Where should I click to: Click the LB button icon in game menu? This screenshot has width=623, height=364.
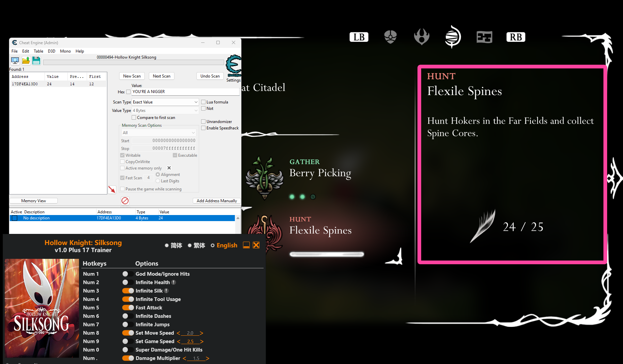(x=359, y=37)
